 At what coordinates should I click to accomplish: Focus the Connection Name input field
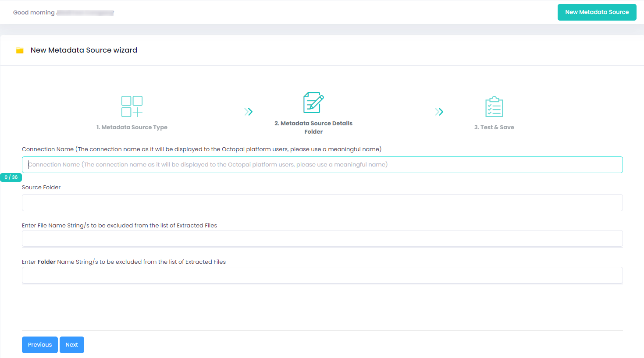(x=322, y=165)
